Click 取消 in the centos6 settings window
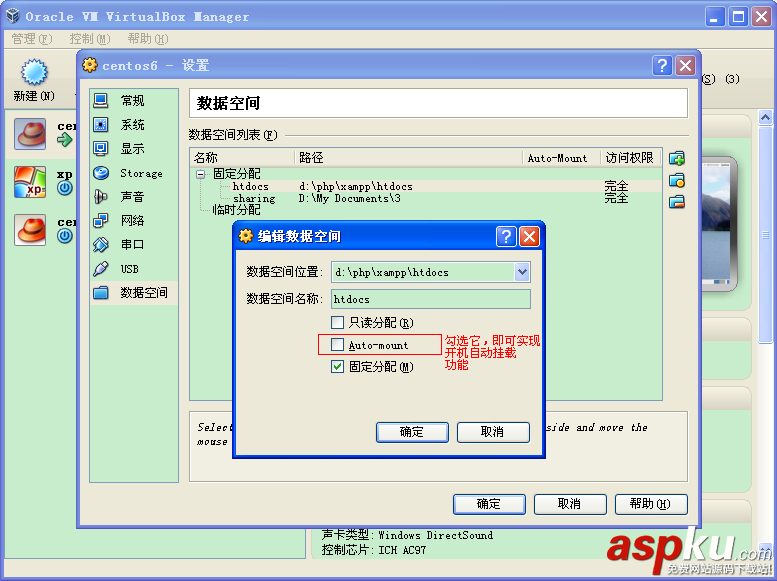Screen dimensions: 777x581 point(570,504)
